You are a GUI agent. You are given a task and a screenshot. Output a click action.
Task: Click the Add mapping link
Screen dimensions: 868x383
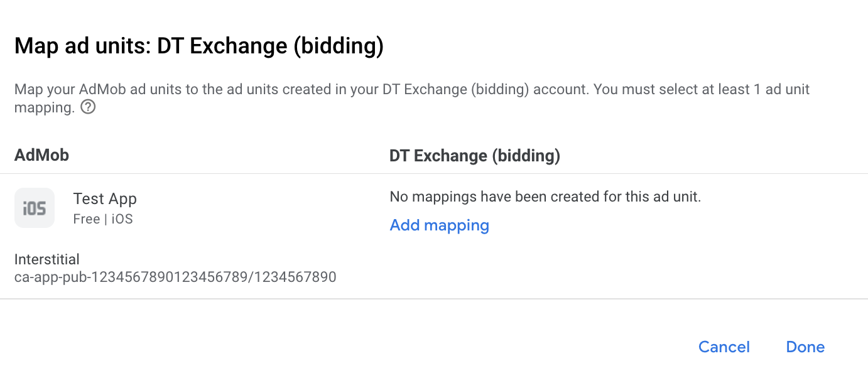point(439,225)
